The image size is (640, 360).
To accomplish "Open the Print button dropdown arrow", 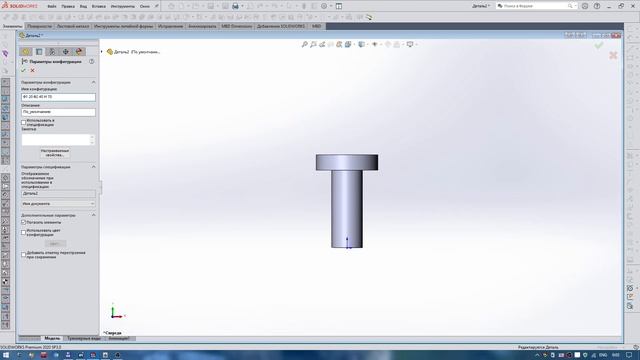I will pyautogui.click(x=242, y=6).
